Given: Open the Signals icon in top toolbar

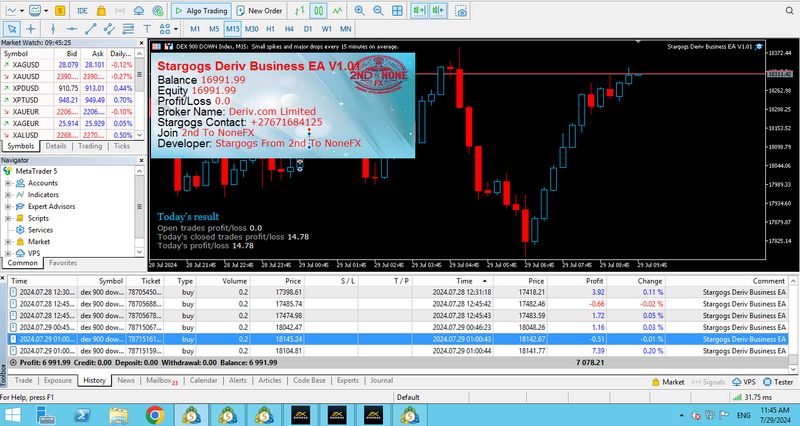Looking at the screenshot, I should click(x=120, y=11).
